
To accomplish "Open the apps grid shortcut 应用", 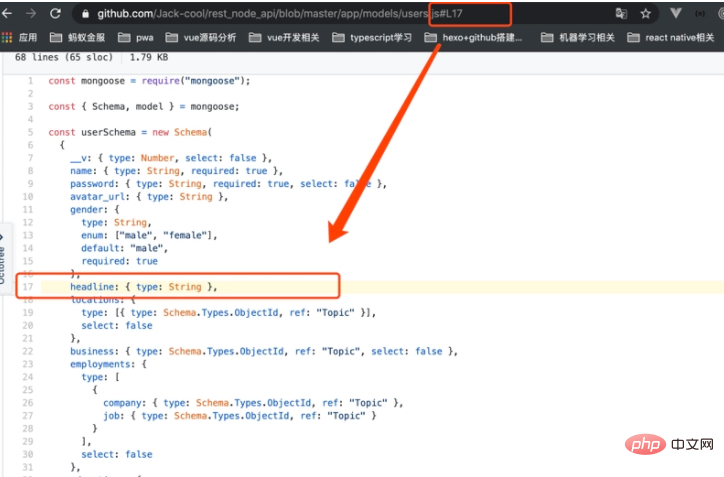I will click(19, 37).
